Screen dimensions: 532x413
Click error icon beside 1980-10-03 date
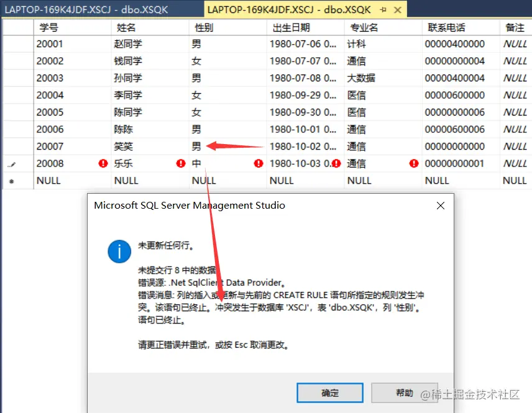pos(336,163)
